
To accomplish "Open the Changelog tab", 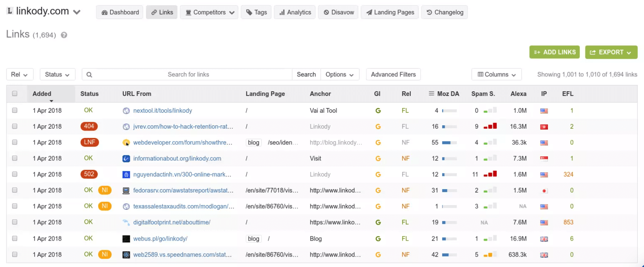I will (444, 12).
